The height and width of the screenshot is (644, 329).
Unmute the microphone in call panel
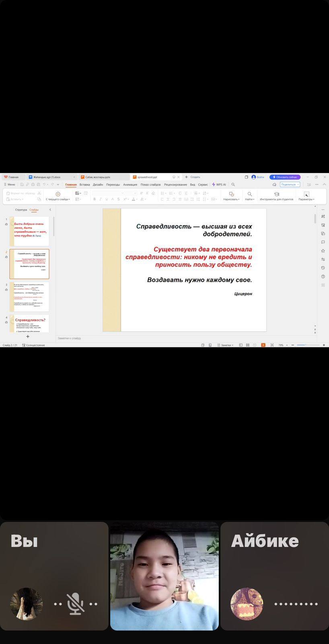pos(75,604)
